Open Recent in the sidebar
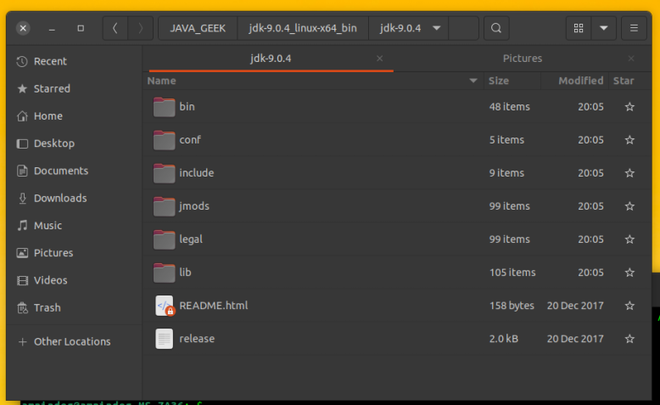The height and width of the screenshot is (405, 660). tap(74, 61)
